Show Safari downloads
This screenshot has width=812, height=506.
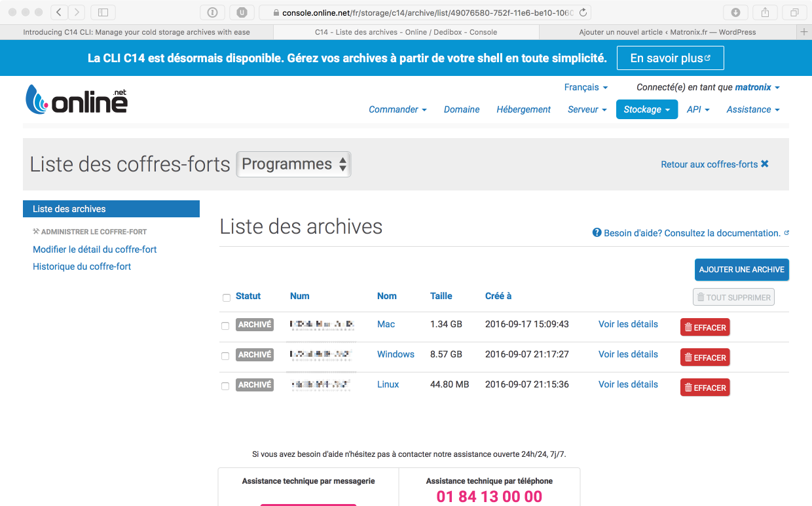tap(735, 12)
